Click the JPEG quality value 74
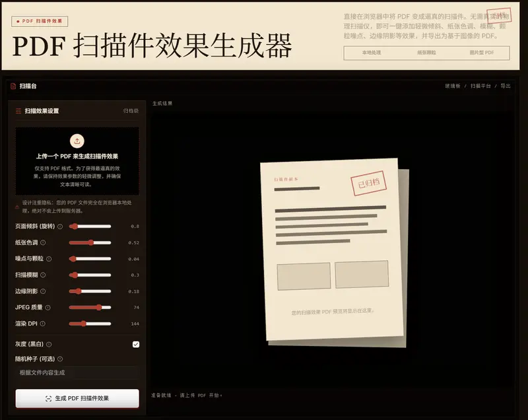Viewport: 528px width, 420px height. tap(136, 307)
